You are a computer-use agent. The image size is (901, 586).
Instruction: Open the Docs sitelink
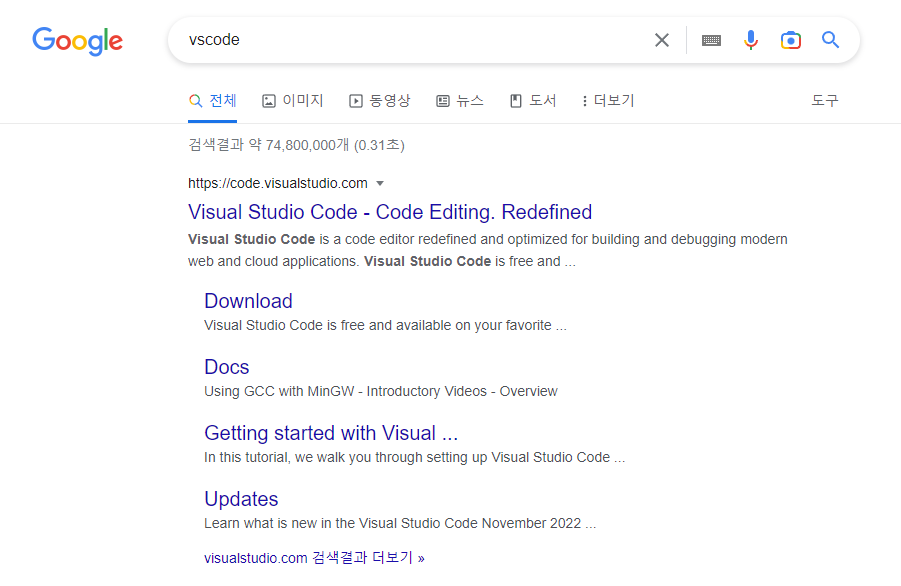[x=226, y=367]
